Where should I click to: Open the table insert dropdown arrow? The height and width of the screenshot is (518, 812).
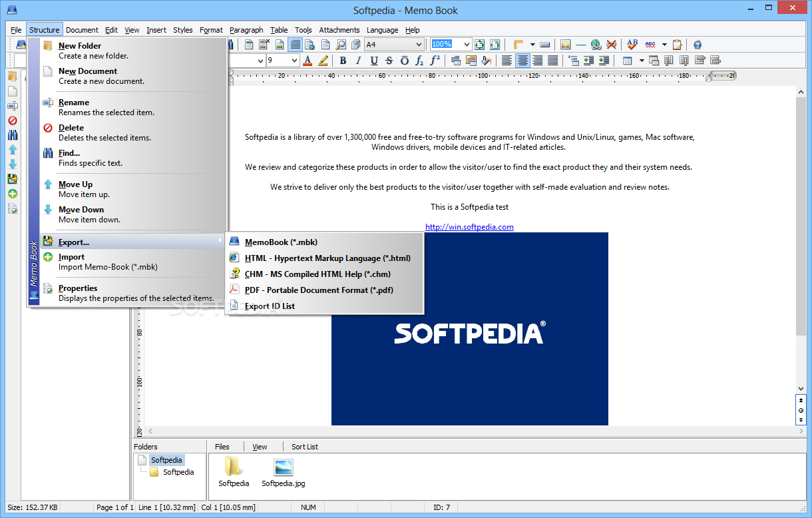[x=642, y=61]
